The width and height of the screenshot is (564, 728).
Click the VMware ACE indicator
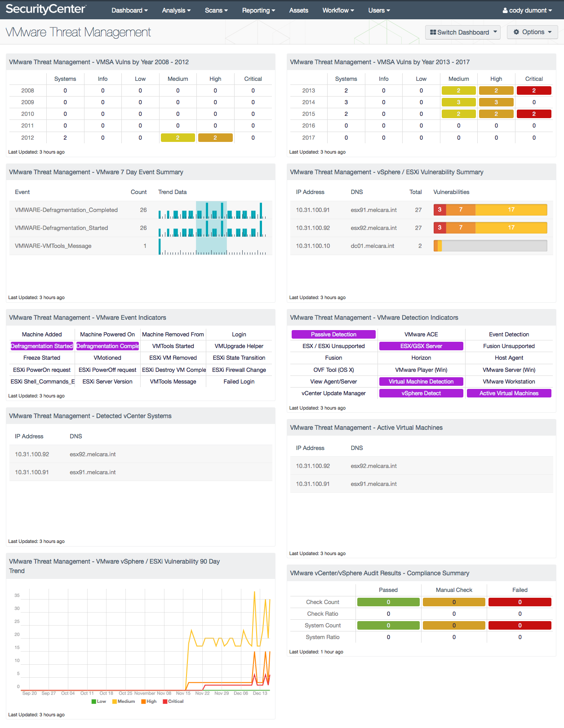421,335
